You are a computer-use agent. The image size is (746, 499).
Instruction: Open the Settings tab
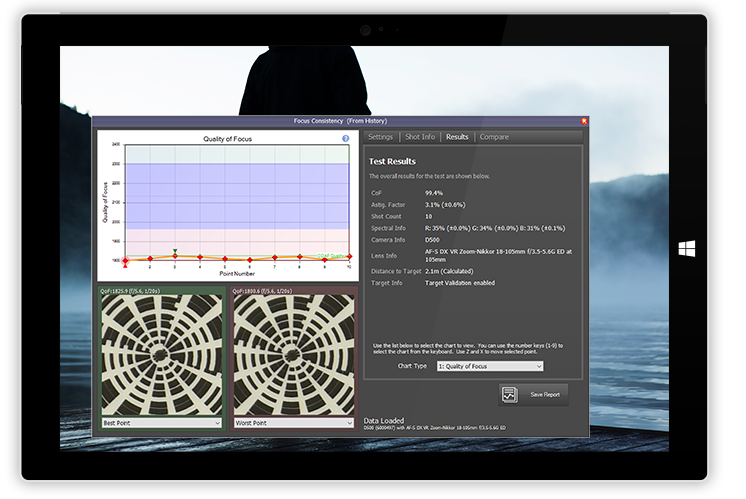380,137
